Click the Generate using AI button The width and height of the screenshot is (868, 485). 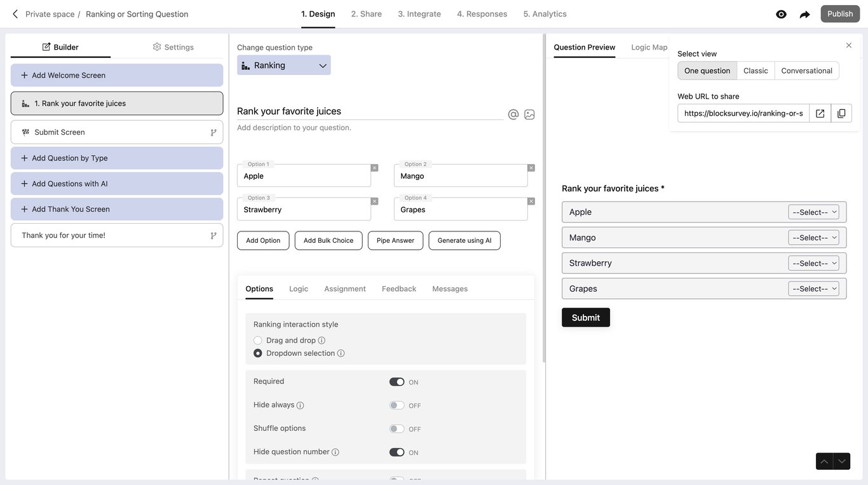tap(465, 240)
